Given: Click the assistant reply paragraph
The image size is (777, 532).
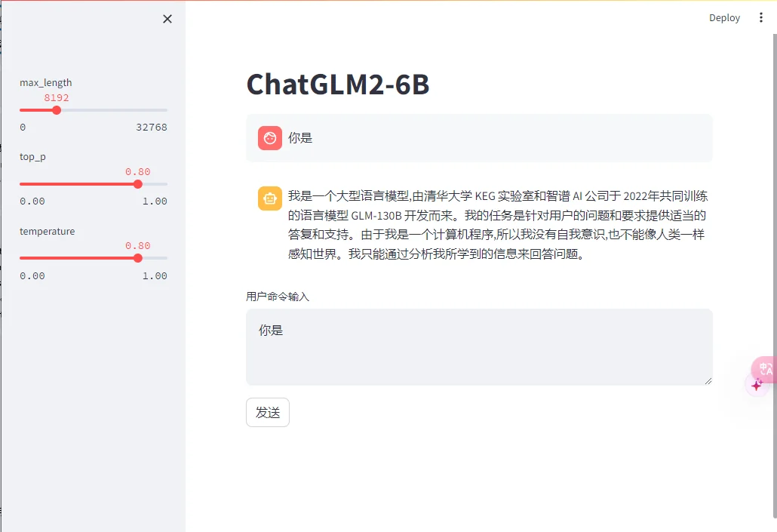Looking at the screenshot, I should pyautogui.click(x=498, y=225).
